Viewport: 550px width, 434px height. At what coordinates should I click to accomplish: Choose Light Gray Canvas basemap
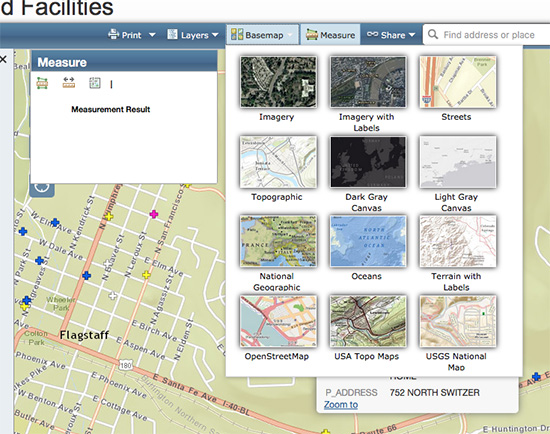click(x=457, y=162)
